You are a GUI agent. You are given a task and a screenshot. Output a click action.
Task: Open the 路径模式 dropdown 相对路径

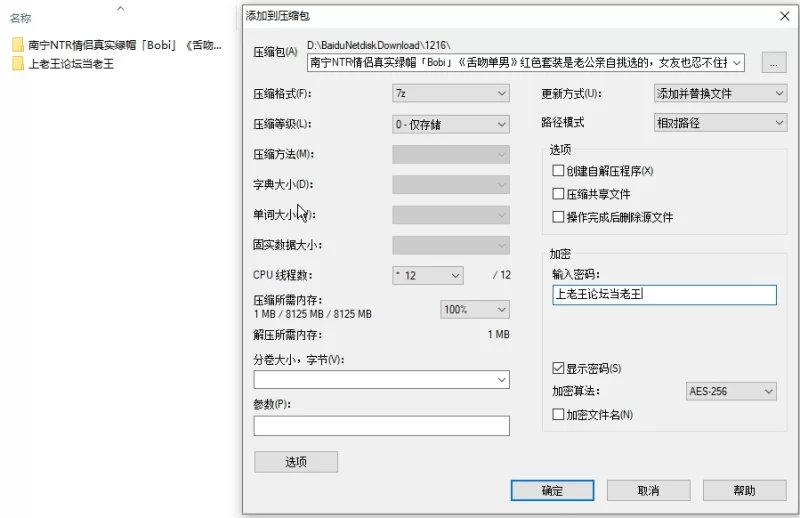coord(720,123)
